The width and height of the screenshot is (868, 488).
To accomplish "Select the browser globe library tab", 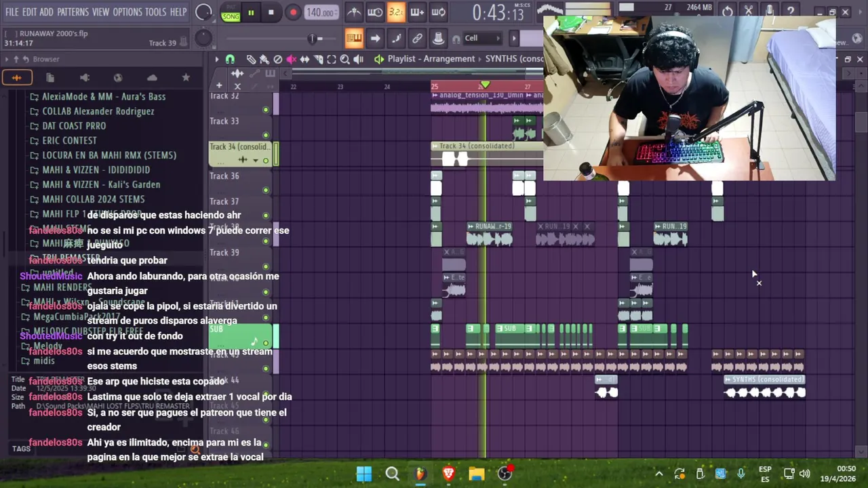I will pos(118,77).
